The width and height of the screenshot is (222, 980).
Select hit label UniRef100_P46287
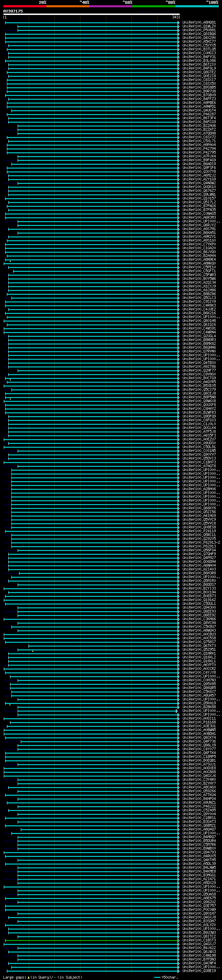click(x=199, y=114)
